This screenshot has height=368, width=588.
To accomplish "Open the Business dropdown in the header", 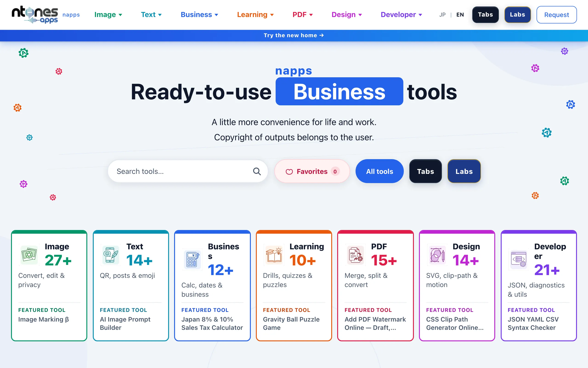I will tap(199, 14).
